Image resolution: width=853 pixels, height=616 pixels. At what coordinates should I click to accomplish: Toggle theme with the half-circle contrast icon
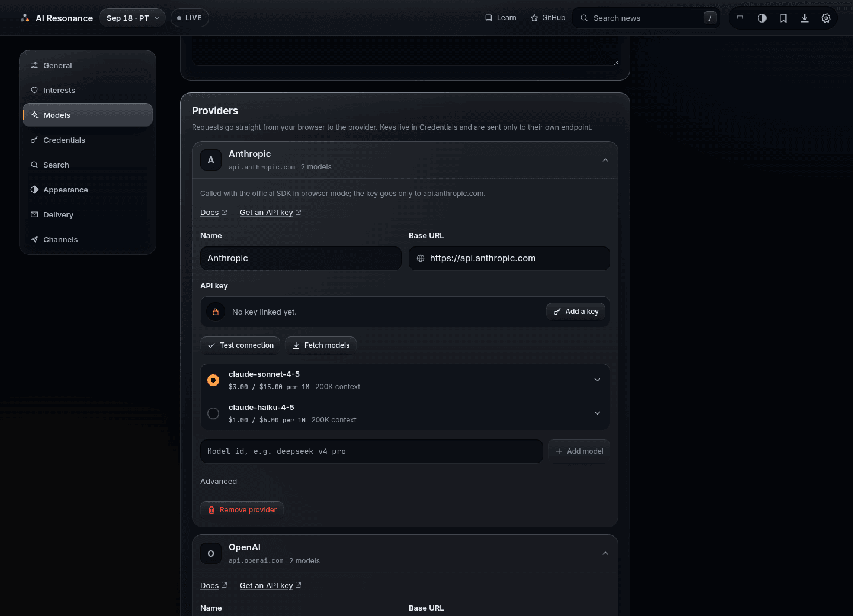(762, 18)
